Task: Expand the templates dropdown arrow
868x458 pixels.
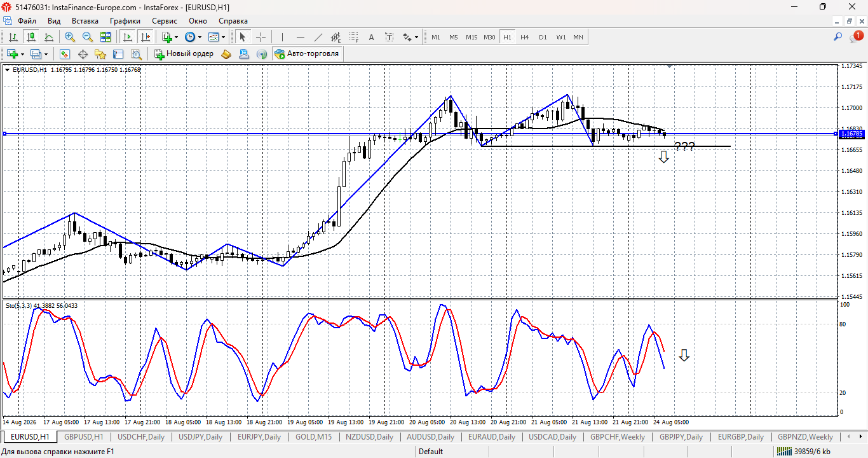Action: pos(223,38)
